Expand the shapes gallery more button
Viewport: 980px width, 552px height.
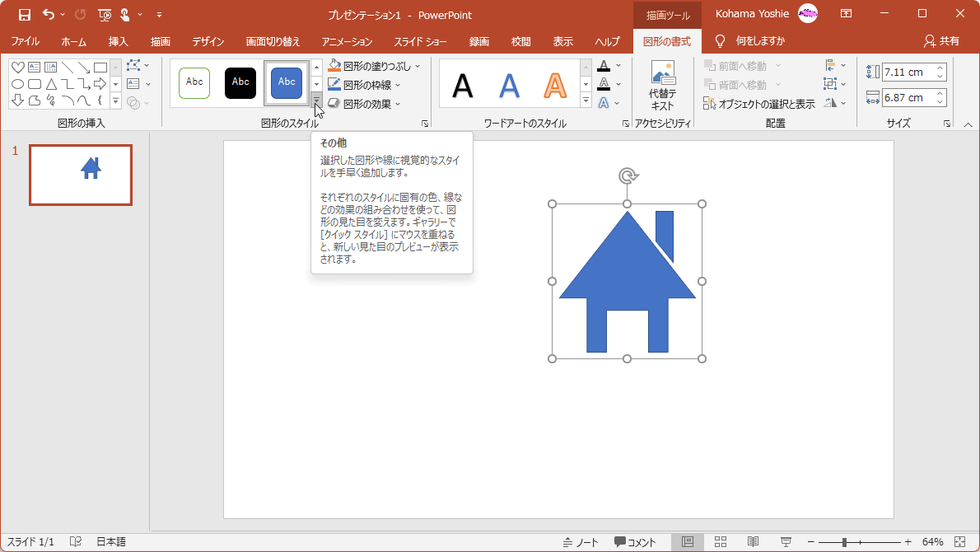pos(115,101)
